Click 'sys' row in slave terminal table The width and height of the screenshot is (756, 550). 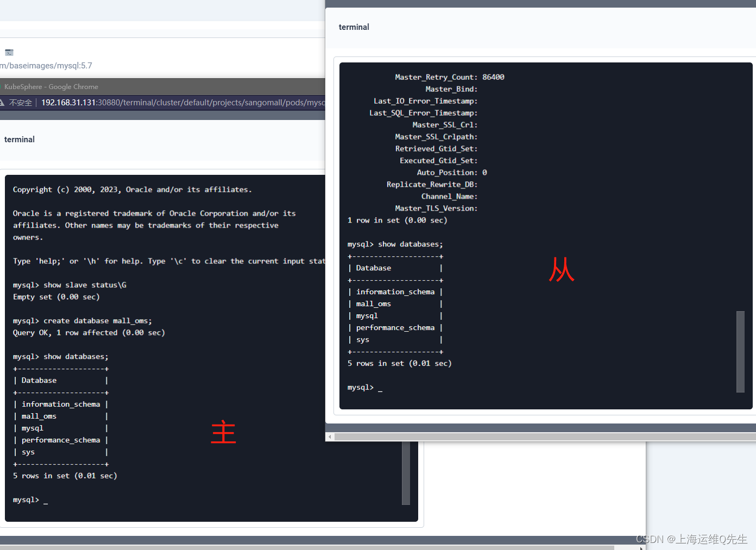(x=395, y=340)
